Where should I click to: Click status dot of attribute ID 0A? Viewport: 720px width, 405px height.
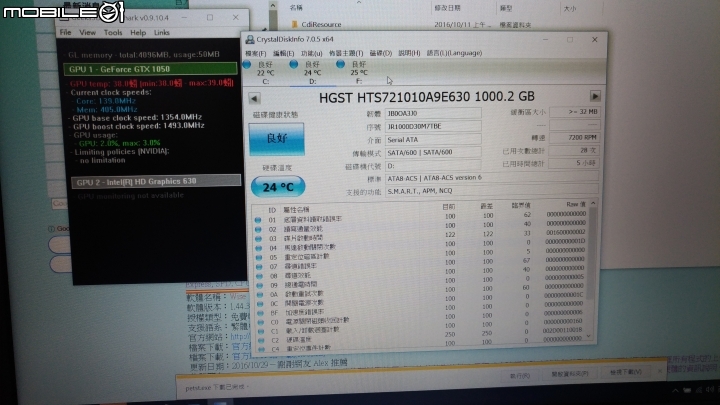point(260,294)
